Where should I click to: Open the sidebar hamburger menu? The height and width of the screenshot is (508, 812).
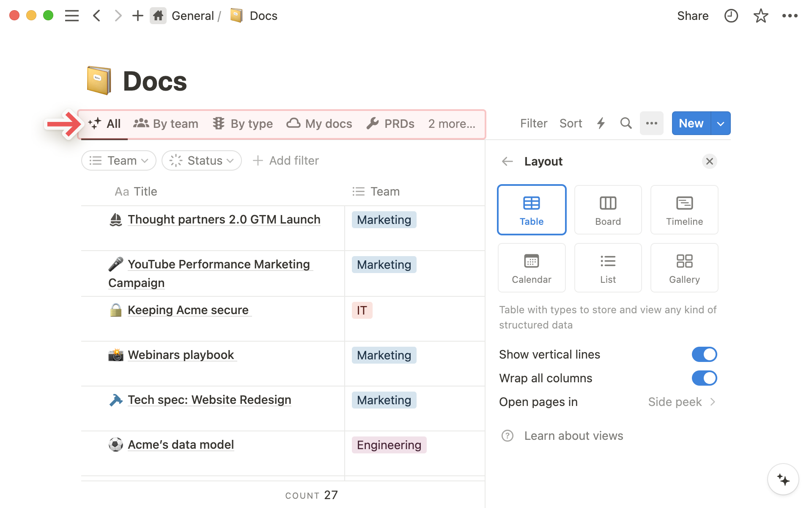point(72,16)
